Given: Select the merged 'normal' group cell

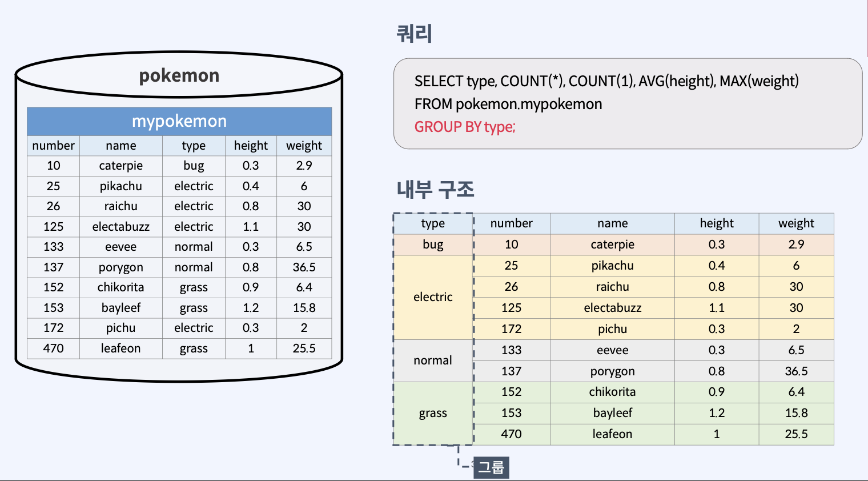Looking at the screenshot, I should 433,360.
